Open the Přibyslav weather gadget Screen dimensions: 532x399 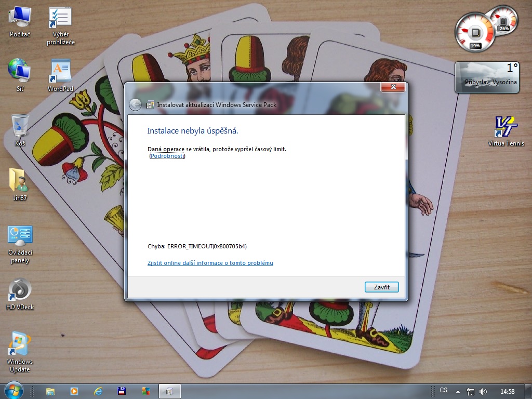pyautogui.click(x=487, y=77)
